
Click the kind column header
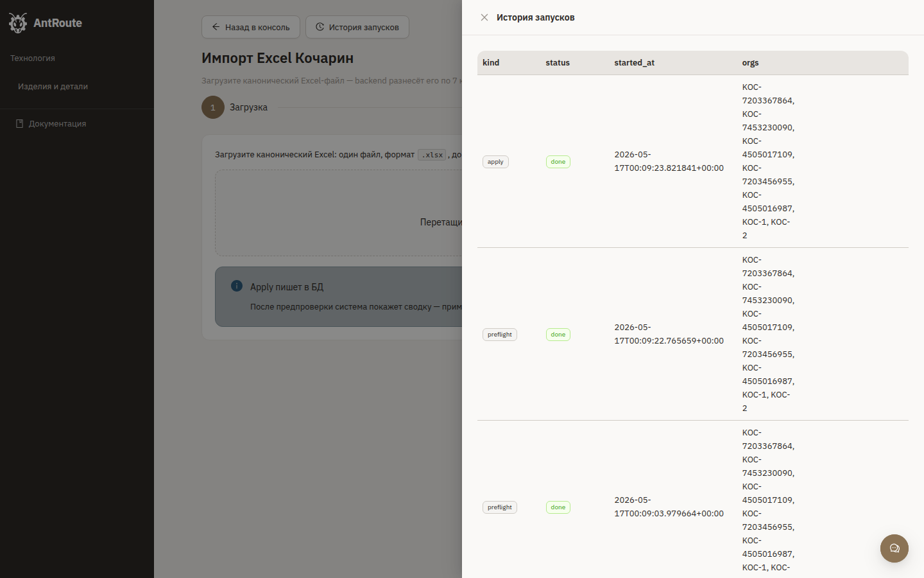tap(491, 62)
